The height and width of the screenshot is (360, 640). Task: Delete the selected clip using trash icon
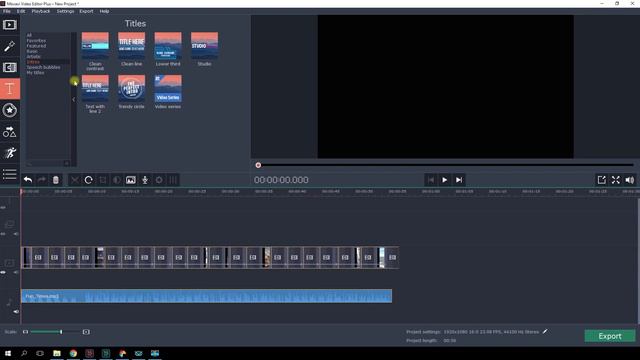[x=56, y=180]
